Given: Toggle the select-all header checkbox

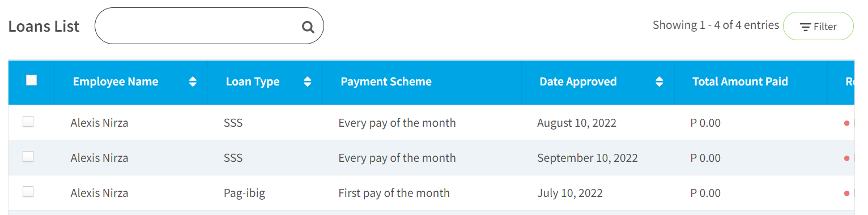Looking at the screenshot, I should pyautogui.click(x=32, y=80).
